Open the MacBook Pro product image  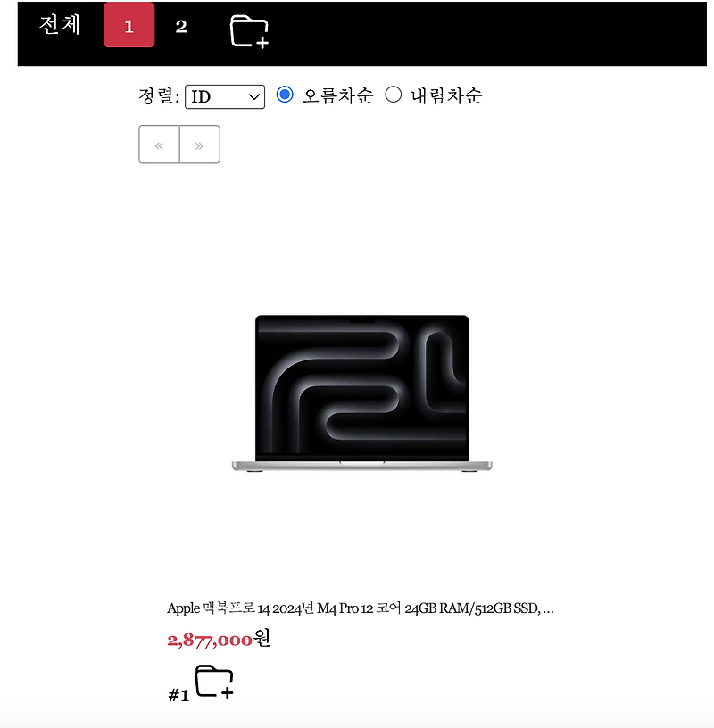(x=361, y=393)
